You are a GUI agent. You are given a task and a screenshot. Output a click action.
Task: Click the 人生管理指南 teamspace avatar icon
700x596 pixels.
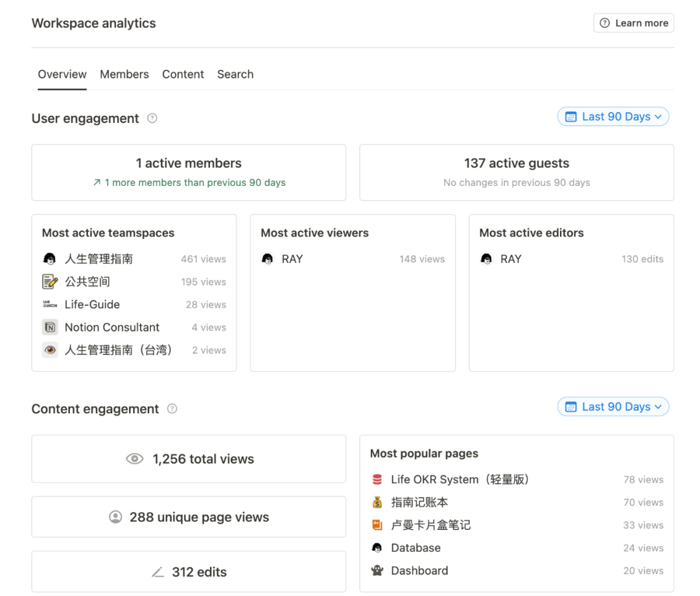pyautogui.click(x=50, y=258)
